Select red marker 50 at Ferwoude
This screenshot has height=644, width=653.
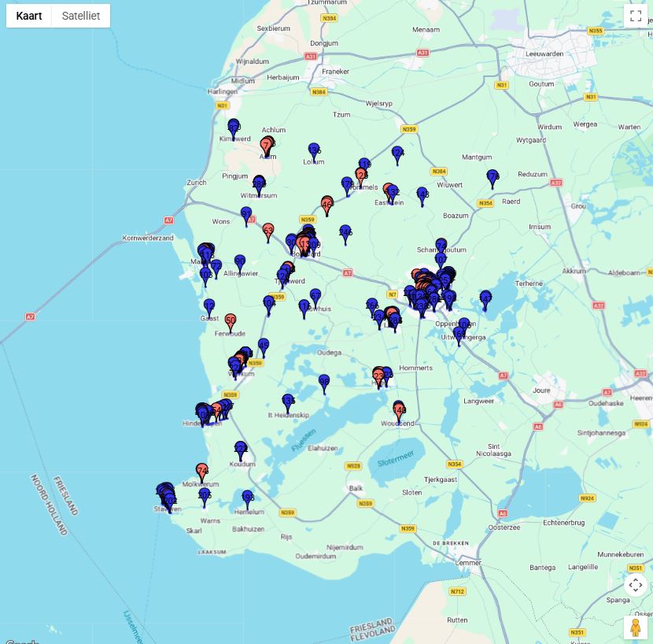(x=231, y=321)
